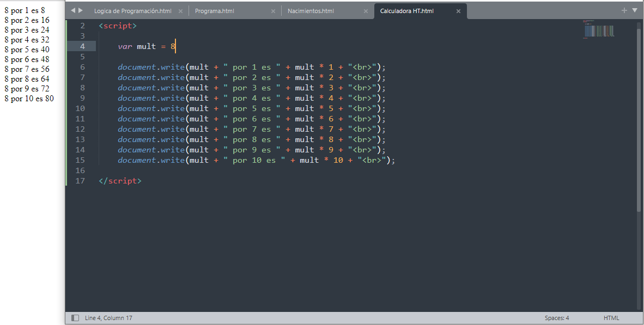Viewport: 644px width, 325px height.
Task: Click browser output '8 por 10 es 80'
Action: [x=29, y=99]
